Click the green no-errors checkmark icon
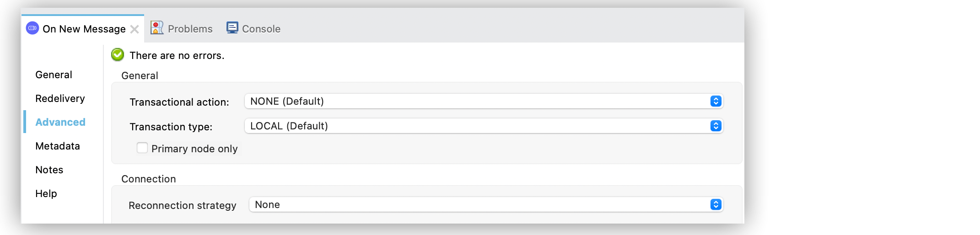 coord(118,55)
